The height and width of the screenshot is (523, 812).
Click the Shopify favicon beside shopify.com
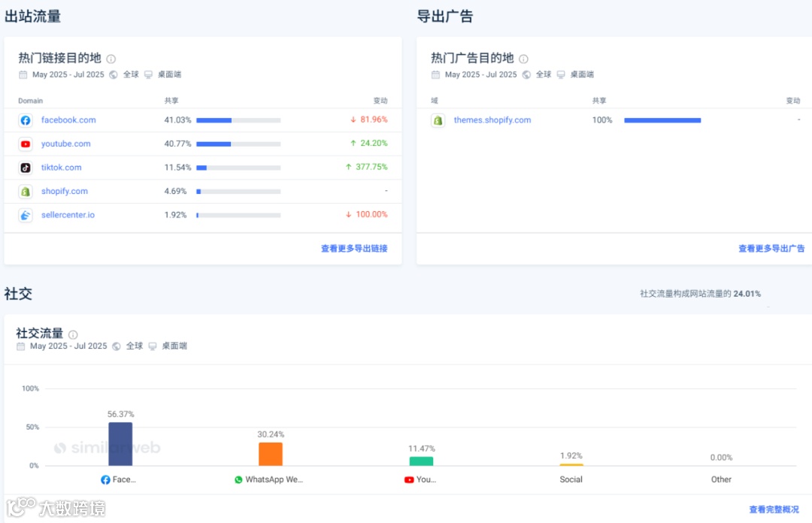tap(26, 192)
